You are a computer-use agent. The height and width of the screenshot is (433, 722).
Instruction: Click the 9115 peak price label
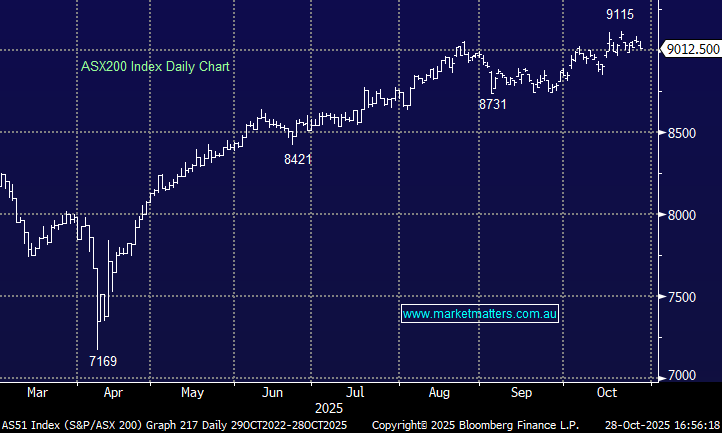[620, 15]
